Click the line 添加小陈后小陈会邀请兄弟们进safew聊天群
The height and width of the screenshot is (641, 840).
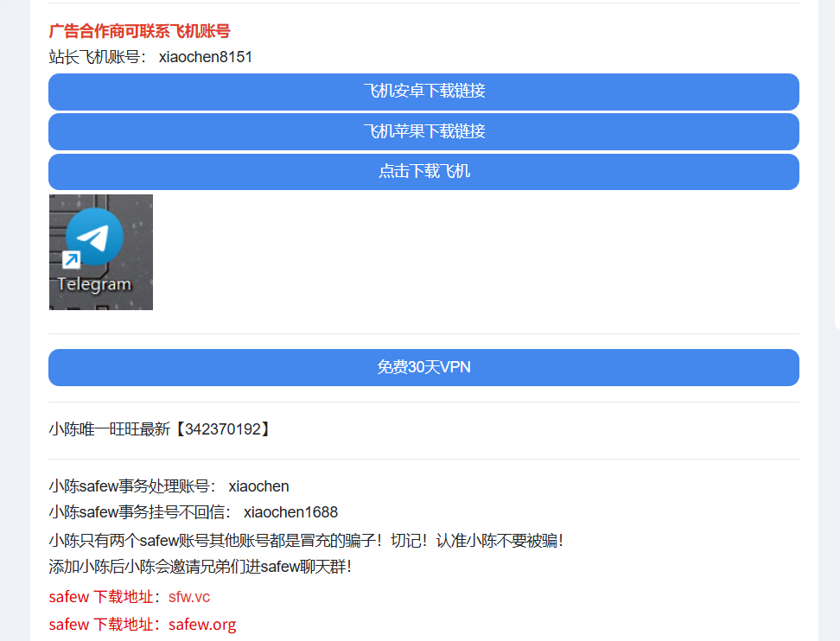[x=200, y=567]
